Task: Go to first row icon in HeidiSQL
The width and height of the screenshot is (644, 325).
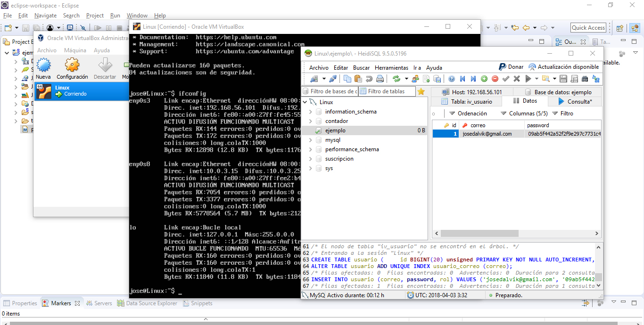Action: point(462,79)
